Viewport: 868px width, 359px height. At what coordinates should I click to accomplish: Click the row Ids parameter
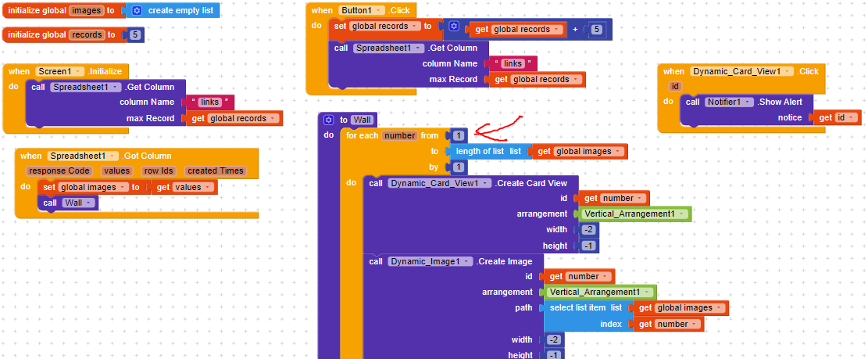coord(158,171)
